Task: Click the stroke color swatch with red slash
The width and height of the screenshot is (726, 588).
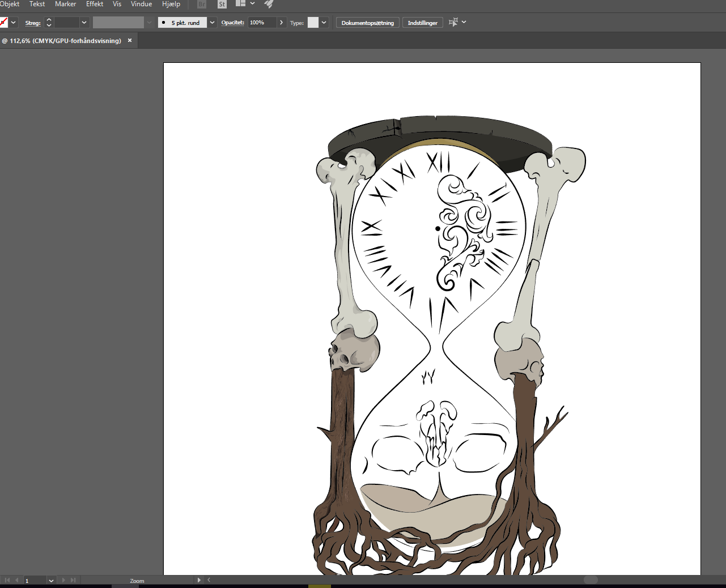Action: (3, 23)
